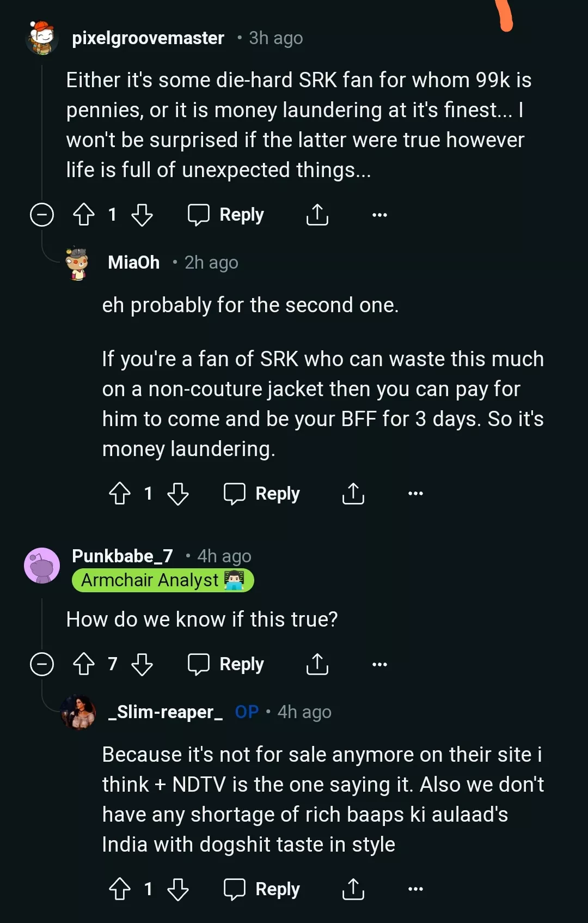Viewport: 588px width, 923px height.
Task: Open pixelgroovemaster's profile via username
Action: [x=148, y=38]
